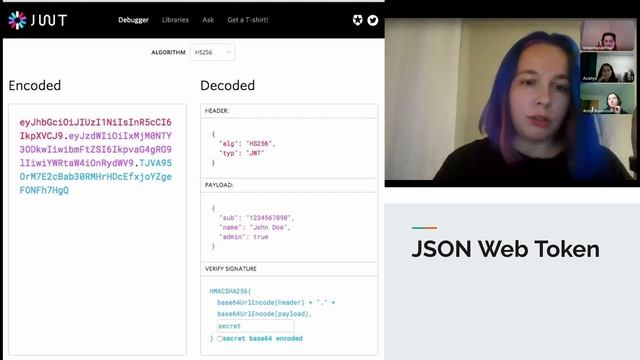Click the Decoded heading
This screenshot has height=360, width=640.
[x=227, y=85]
